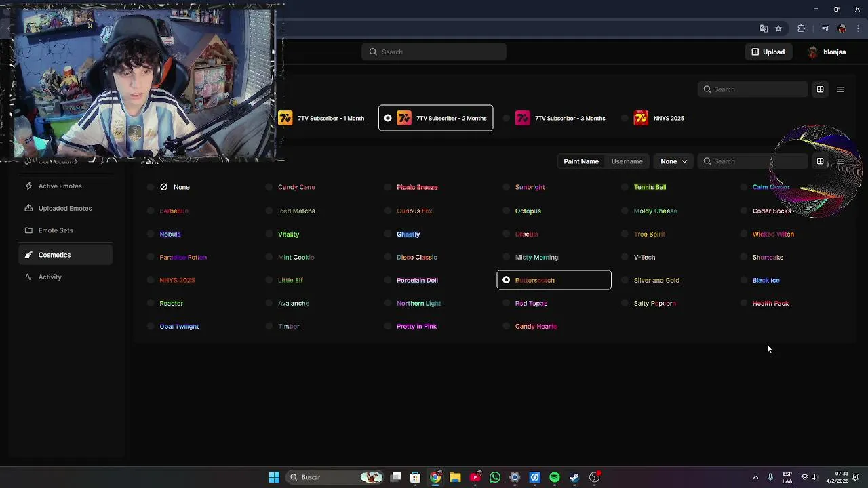Pick the Candy Hearts paint
868x488 pixels.
[x=536, y=326]
